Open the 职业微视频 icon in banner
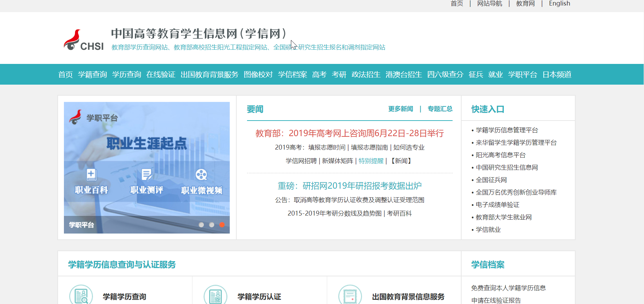The height and width of the screenshot is (304, 644). click(x=201, y=175)
